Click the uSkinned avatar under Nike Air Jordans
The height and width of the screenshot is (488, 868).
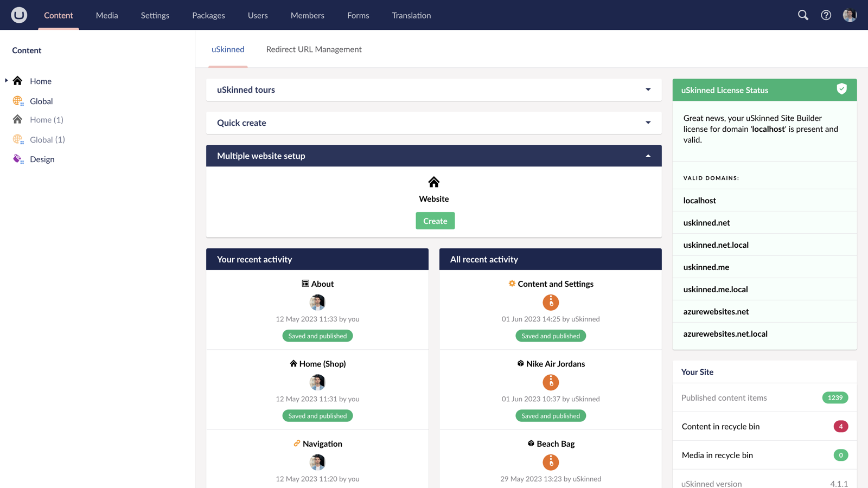pos(551,382)
